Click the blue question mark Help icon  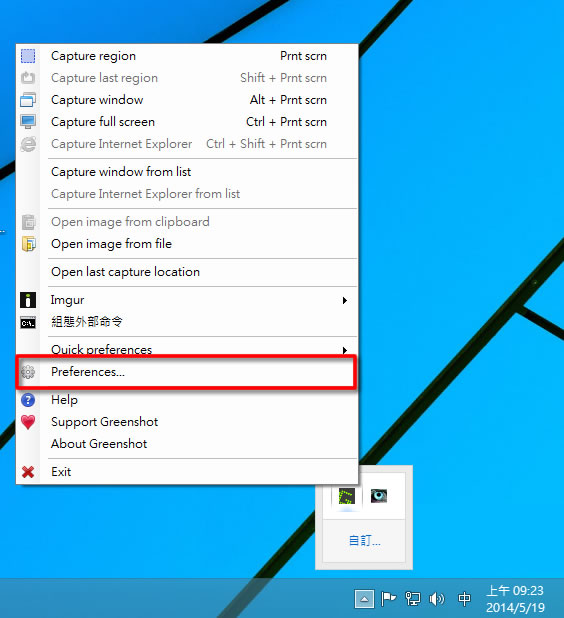pos(28,400)
